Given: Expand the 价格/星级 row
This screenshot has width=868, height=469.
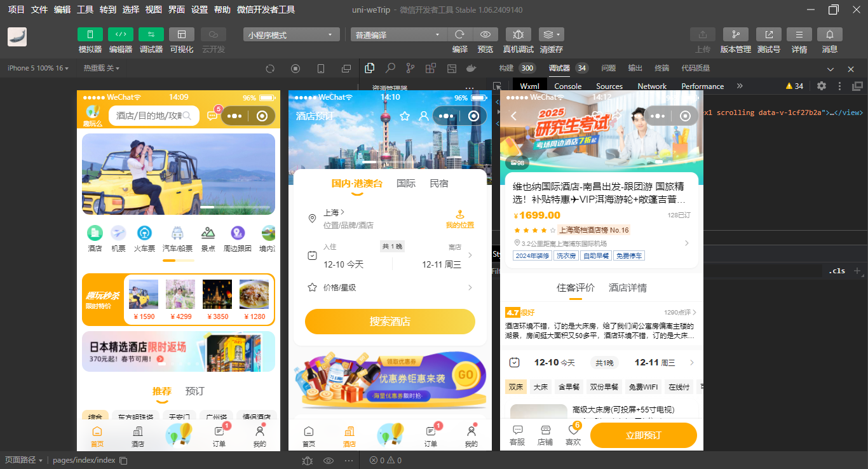Looking at the screenshot, I should click(390, 287).
